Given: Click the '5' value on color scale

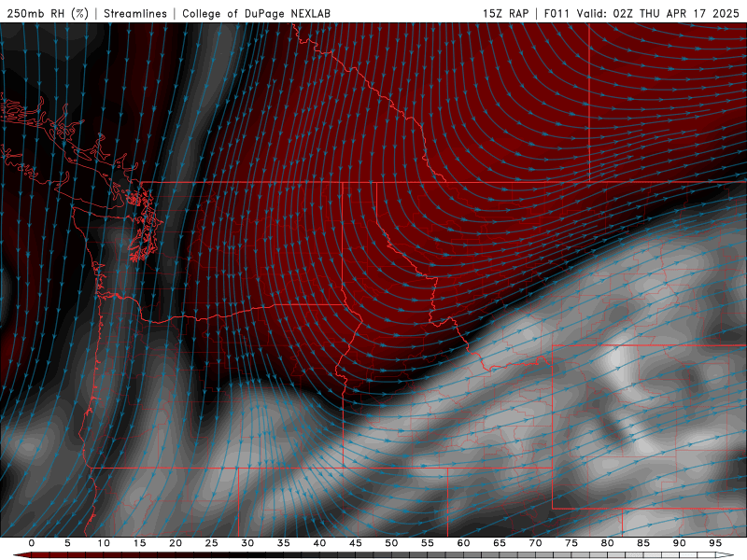Looking at the screenshot, I should point(67,543).
